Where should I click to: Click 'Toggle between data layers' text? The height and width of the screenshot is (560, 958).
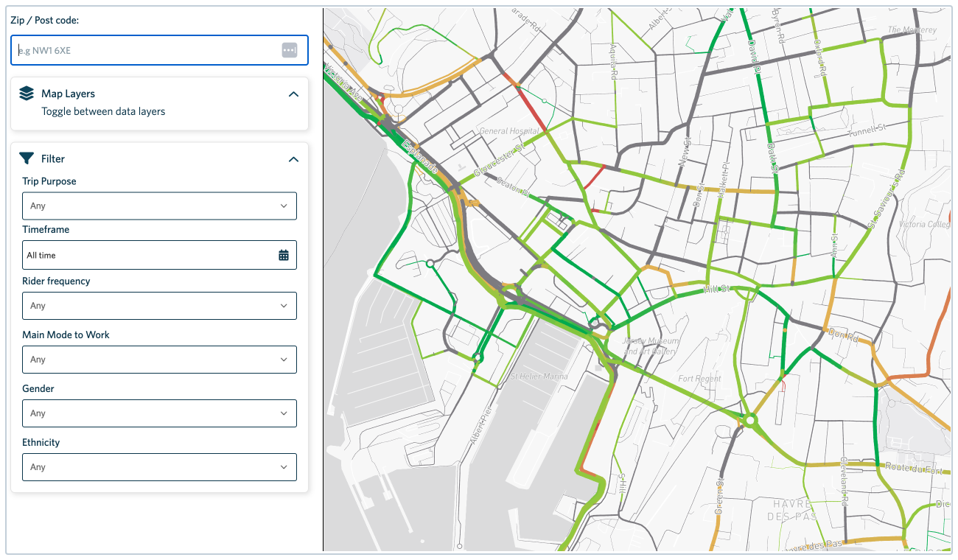[103, 112]
